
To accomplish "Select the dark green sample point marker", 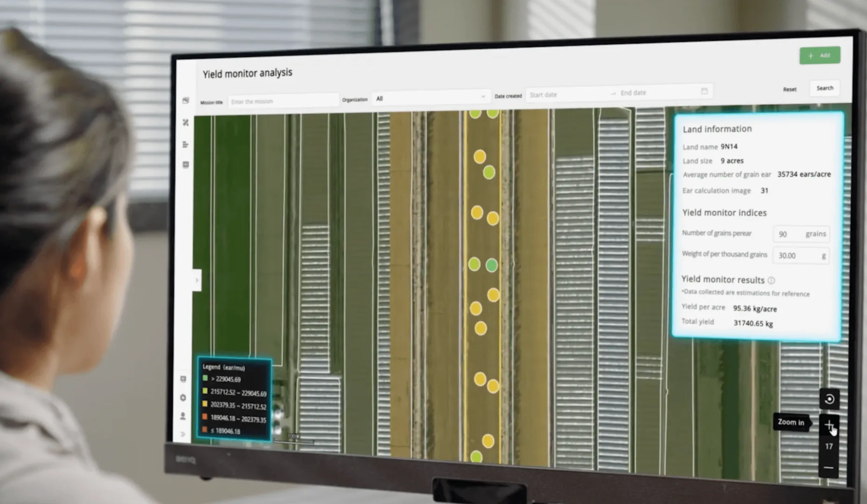I will tap(491, 266).
